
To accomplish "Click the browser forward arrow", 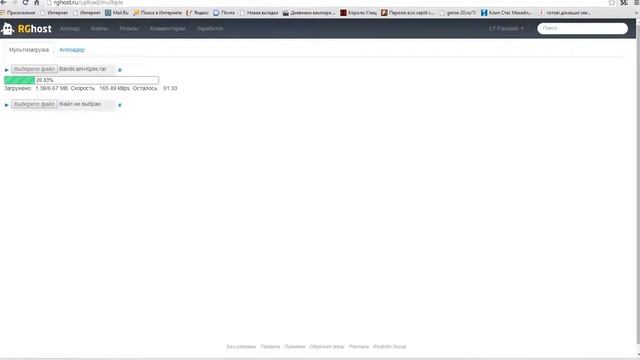I will click(14, 2).
